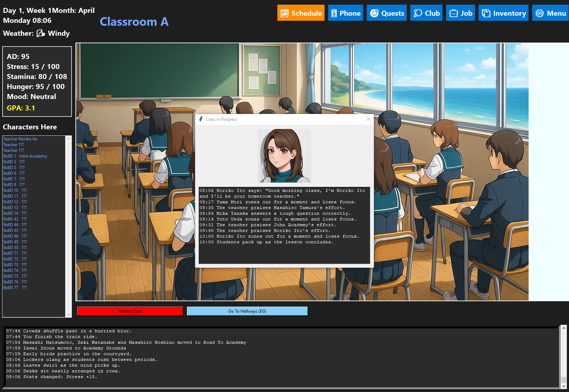Click the gear icon on Menu button
569x392 pixels.
click(540, 13)
